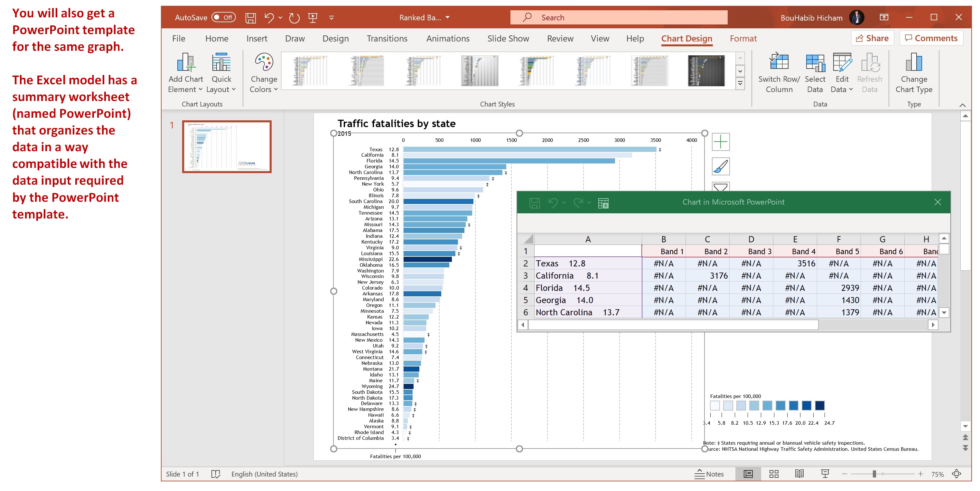Click Notes in status bar
Viewport: 980px width, 491px height.
coord(709,474)
